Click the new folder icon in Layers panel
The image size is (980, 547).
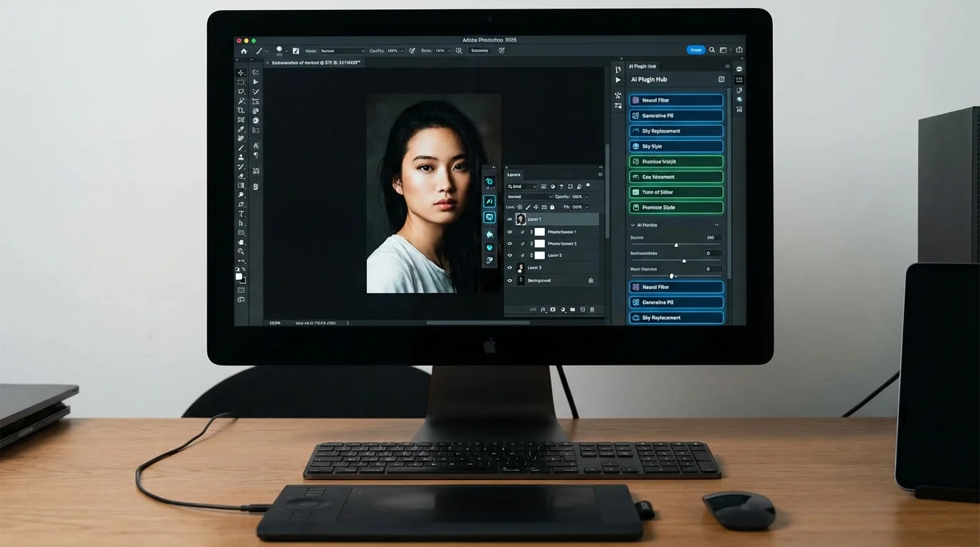[x=573, y=310]
